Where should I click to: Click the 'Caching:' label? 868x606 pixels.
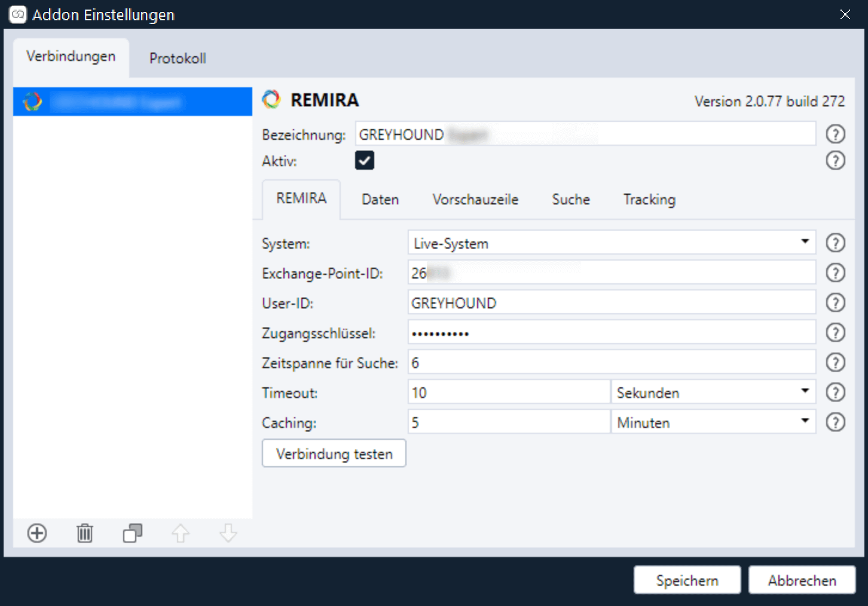[289, 423]
